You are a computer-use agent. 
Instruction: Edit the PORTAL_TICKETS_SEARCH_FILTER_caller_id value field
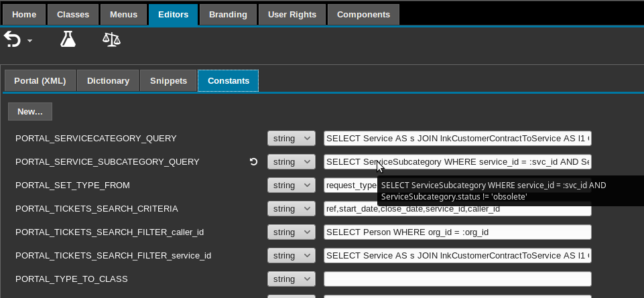(x=457, y=232)
